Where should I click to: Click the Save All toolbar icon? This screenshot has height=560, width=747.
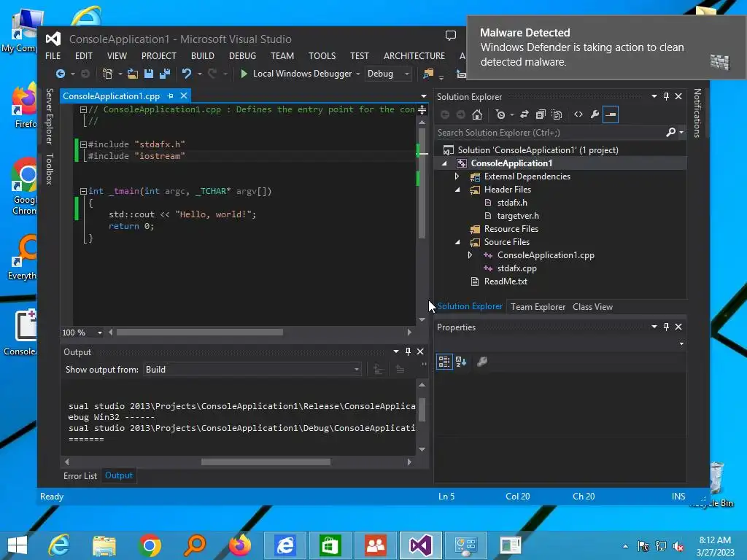165,74
